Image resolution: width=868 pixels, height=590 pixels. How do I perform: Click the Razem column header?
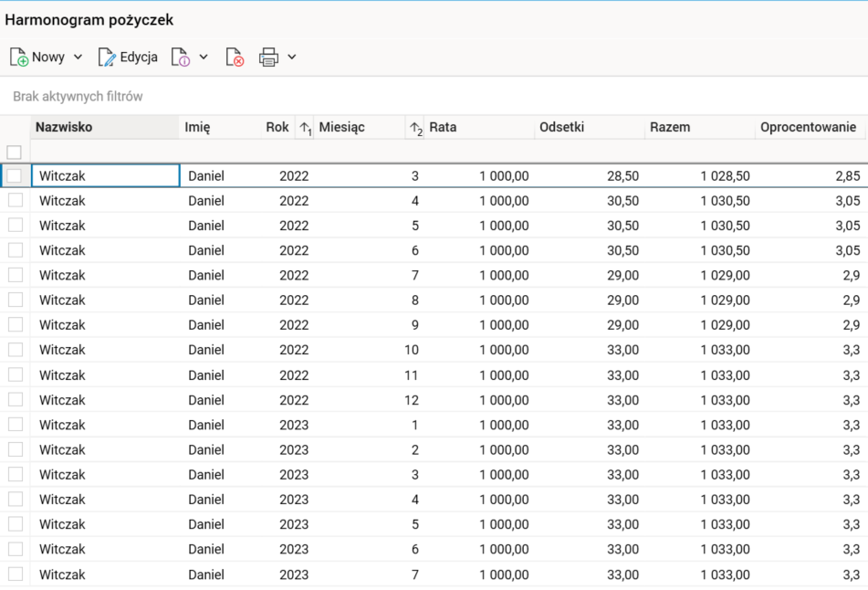670,127
